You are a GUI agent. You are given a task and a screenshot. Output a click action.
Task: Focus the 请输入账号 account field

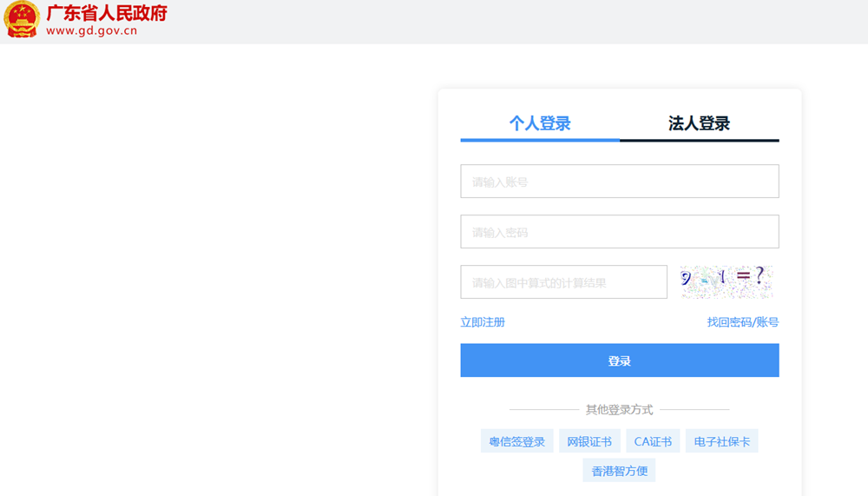(619, 182)
